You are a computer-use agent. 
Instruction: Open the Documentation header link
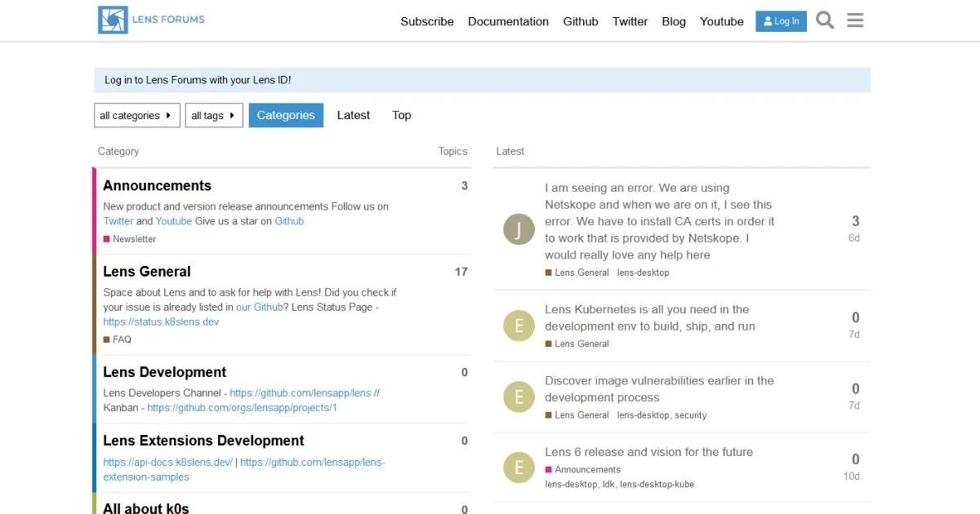click(x=508, y=21)
